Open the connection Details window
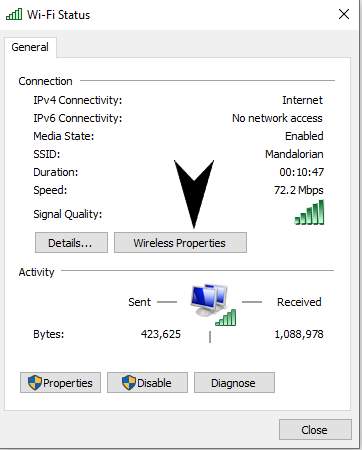Image resolution: width=362 pixels, height=450 pixels. pos(71,243)
